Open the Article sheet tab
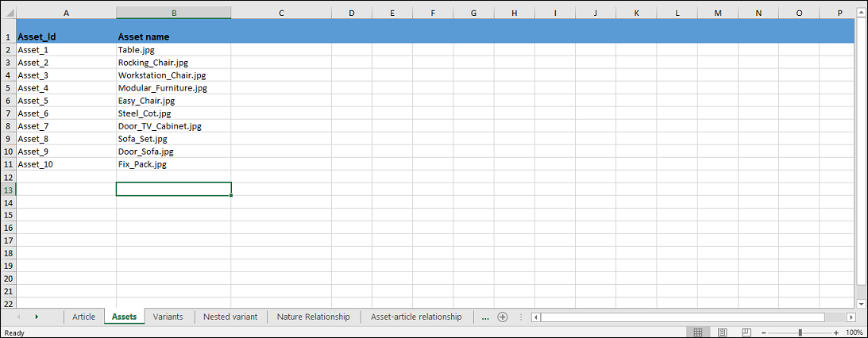Screen dimensions: 868x338 (x=83, y=317)
